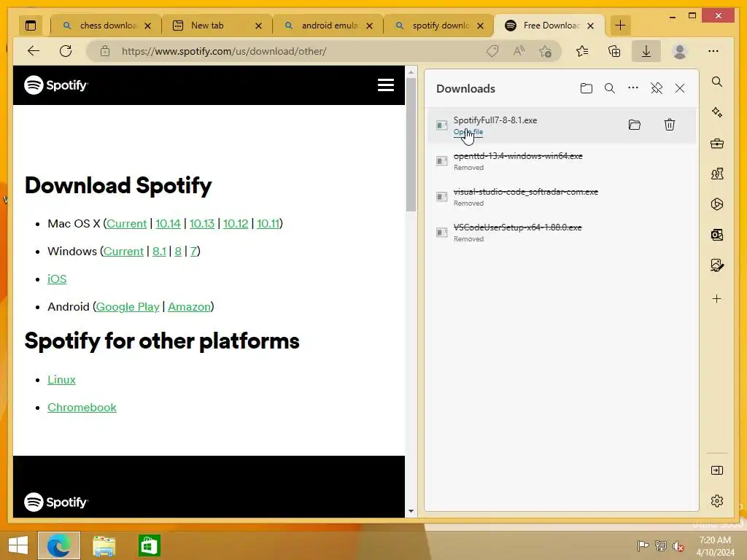
Task: Select removed VSCodeUserSetup-x64-1.88.0.exe entry
Action: pyautogui.click(x=561, y=233)
